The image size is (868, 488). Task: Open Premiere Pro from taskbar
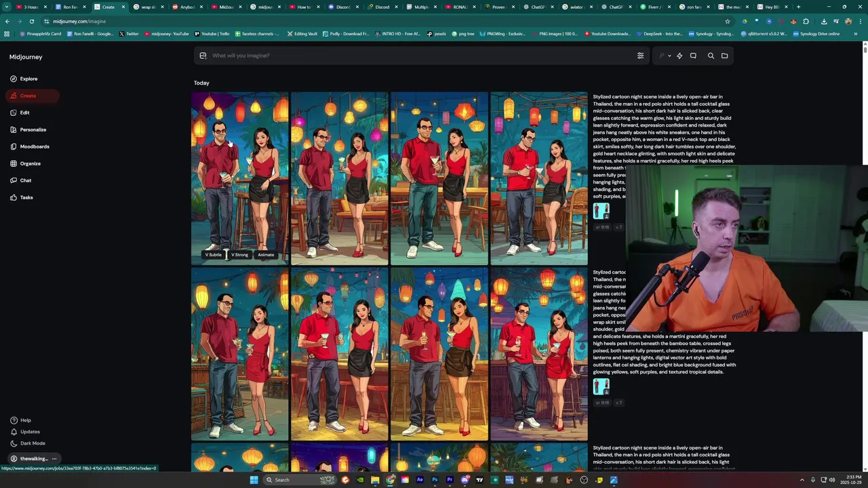[450, 480]
